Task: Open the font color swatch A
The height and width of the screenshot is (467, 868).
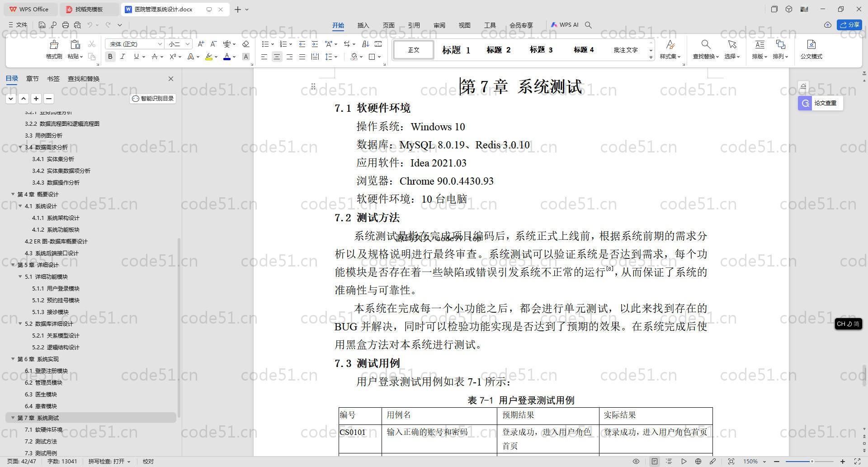Action: click(x=227, y=57)
